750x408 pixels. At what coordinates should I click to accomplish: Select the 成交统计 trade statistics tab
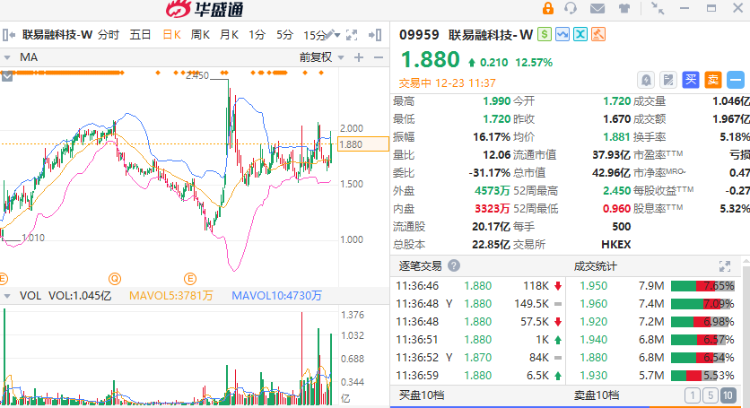(x=595, y=266)
